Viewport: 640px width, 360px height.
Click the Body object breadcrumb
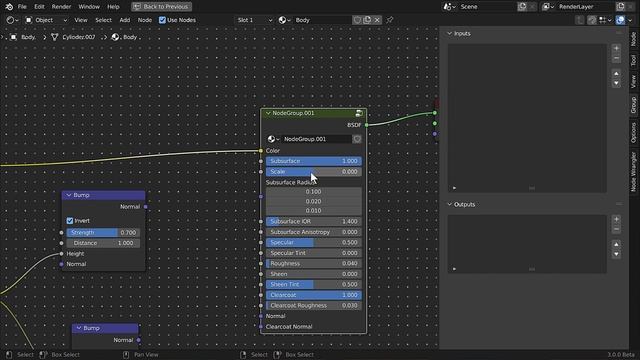pyautogui.click(x=23, y=37)
